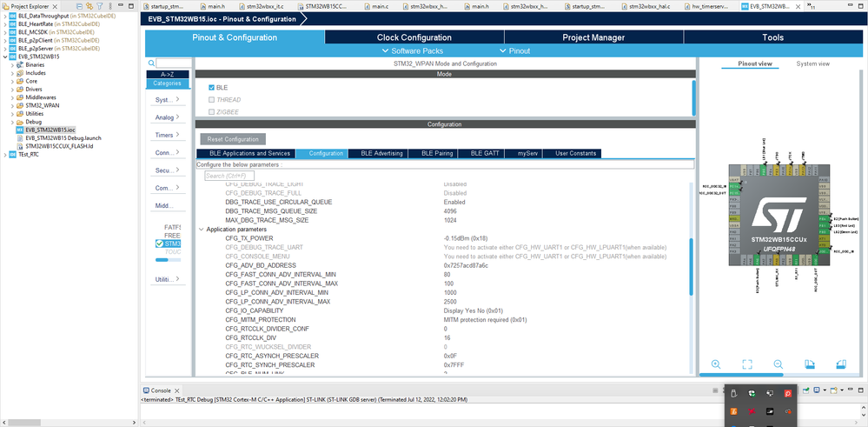Click the zoom out icon in Pinout view
The height and width of the screenshot is (427, 868).
click(779, 364)
